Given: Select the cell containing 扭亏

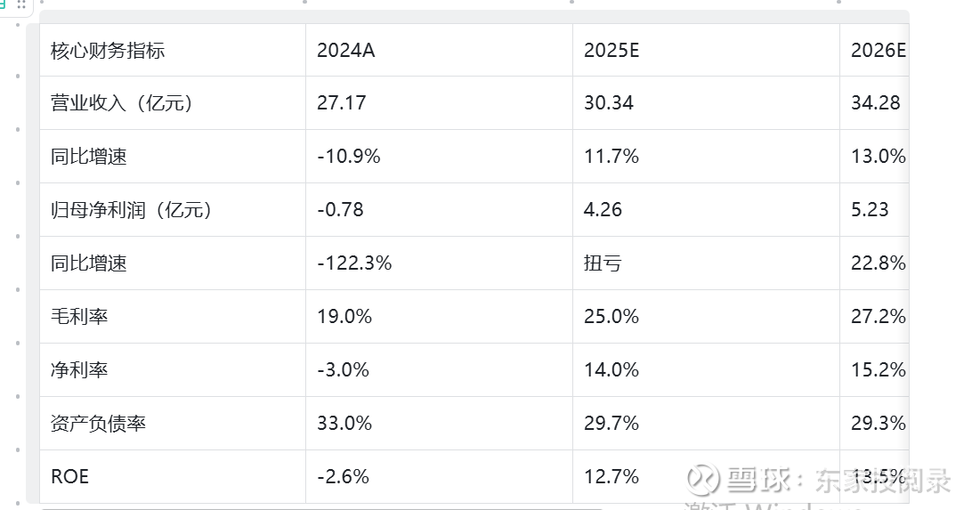Looking at the screenshot, I should (x=706, y=263).
